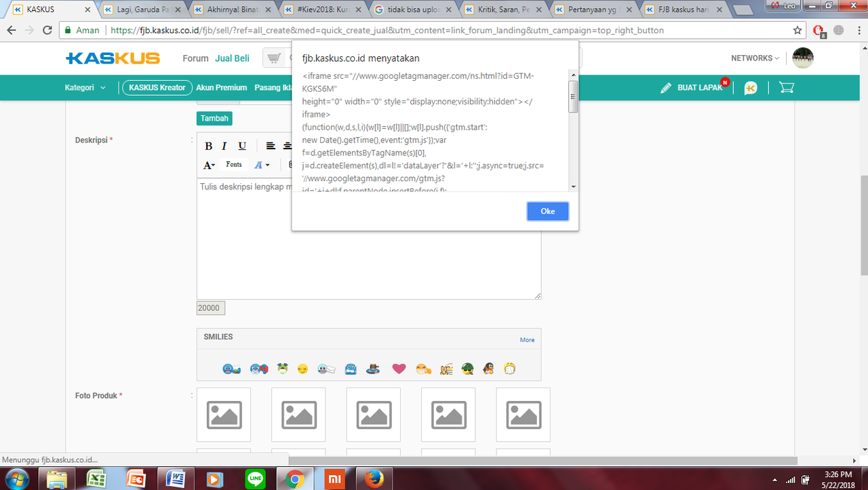The width and height of the screenshot is (868, 490).
Task: Switch to the 'tidak bisa uplo' Google tab
Action: click(412, 10)
